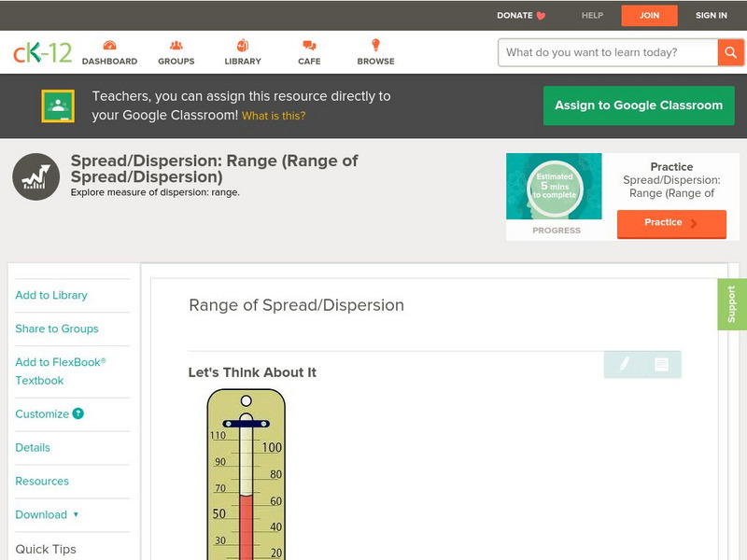Click the Google Classroom icon
This screenshot has width=747, height=560.
coord(58,105)
